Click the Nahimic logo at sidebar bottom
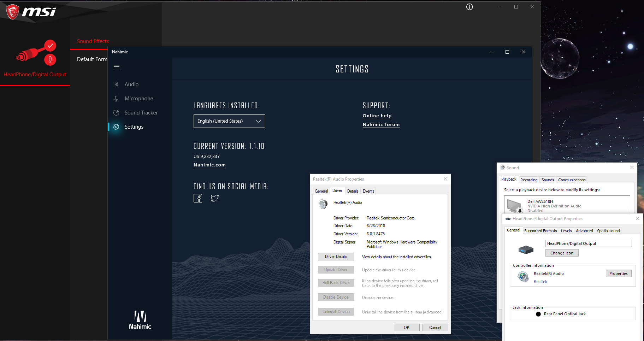 [140, 320]
